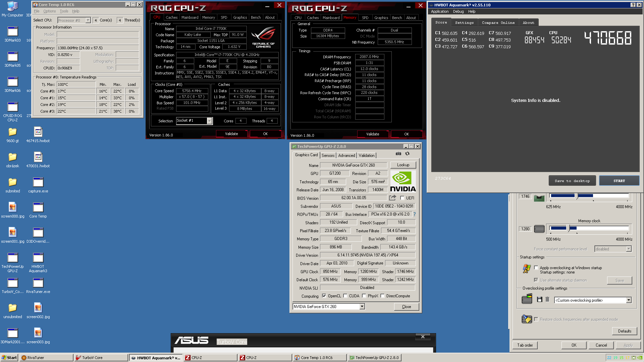Toggle the DirectCompute checkbox in GPU-Z

pos(382,296)
